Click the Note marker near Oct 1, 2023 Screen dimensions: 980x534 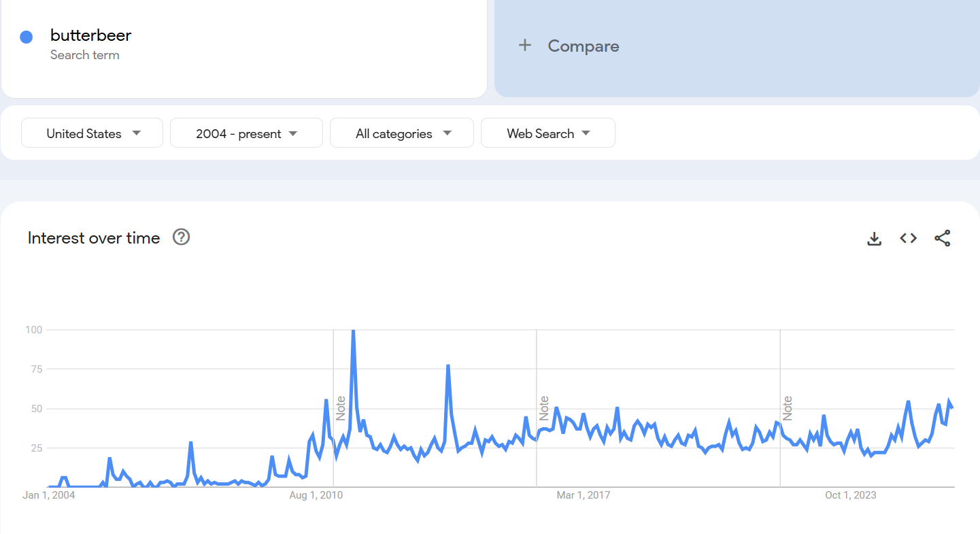click(788, 408)
